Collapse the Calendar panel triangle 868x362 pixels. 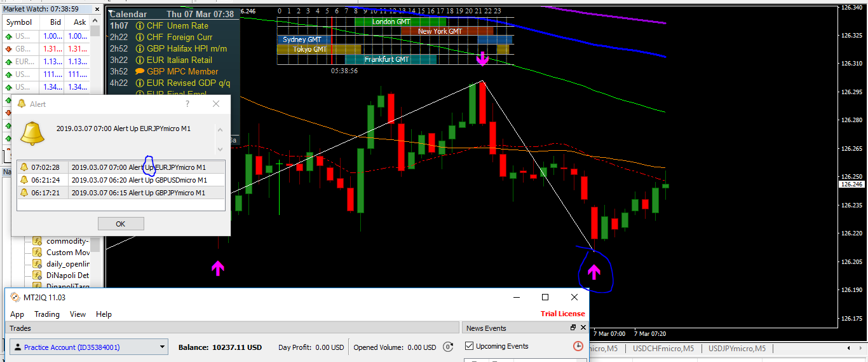(112, 12)
